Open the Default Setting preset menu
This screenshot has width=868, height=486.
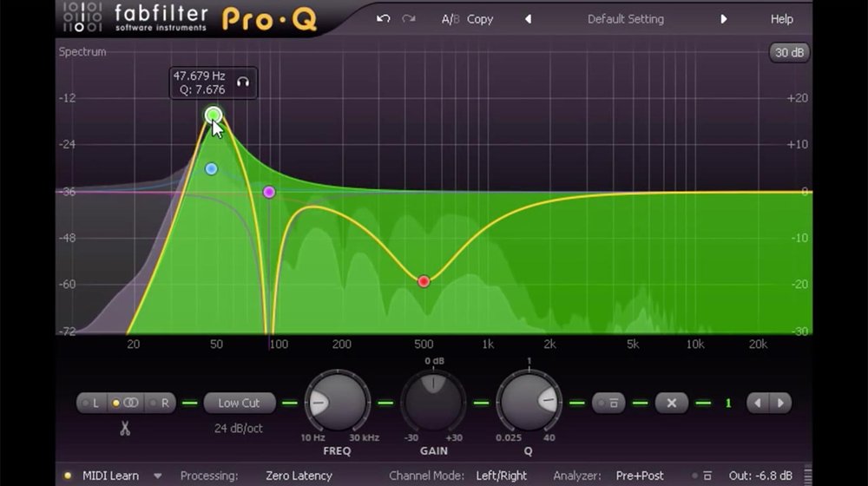626,19
